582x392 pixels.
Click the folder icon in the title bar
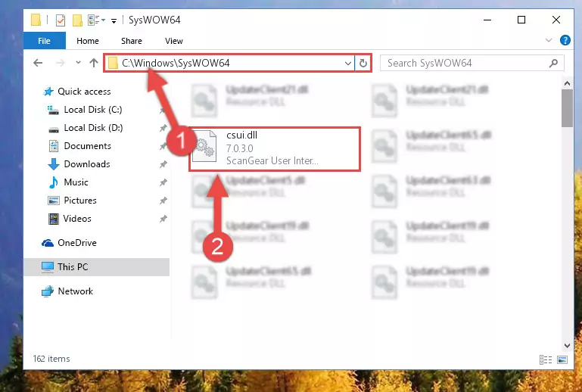[x=36, y=20]
